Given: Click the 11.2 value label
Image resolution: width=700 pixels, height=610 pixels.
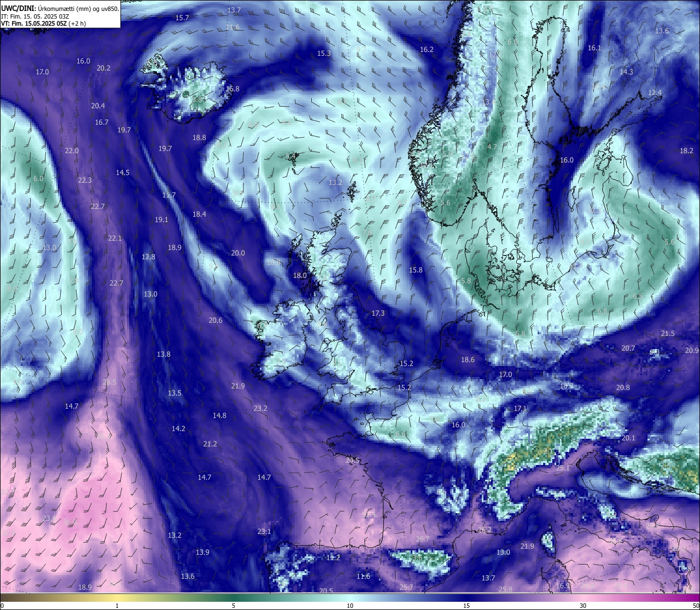Looking at the screenshot, I should pyautogui.click(x=333, y=558).
